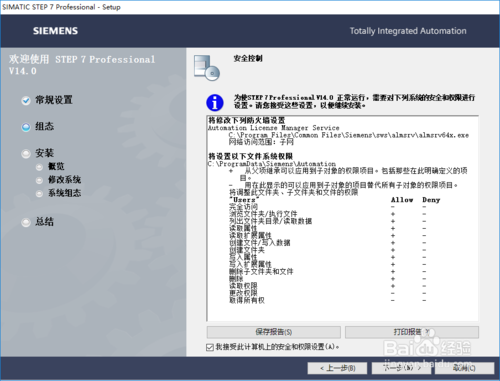Click the step bullet beside 安装
Screen dimensions: 500x381
pyautogui.click(x=26, y=154)
